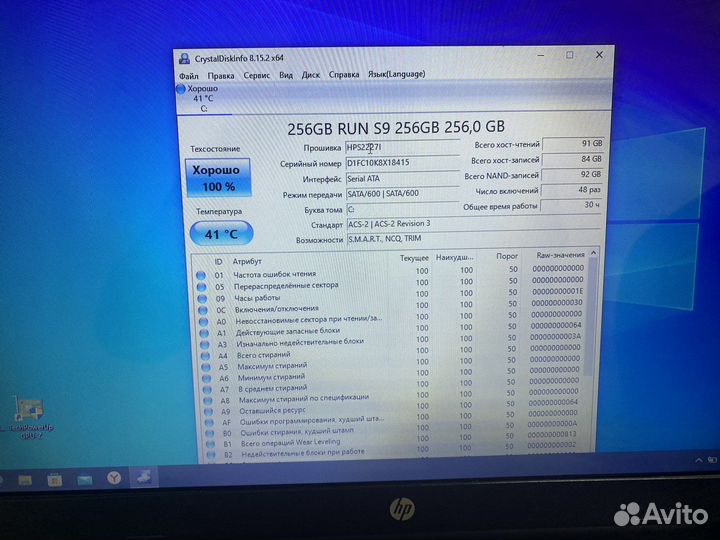Click the Всего хост-записей value 84 GB
Image resolution: width=720 pixels, height=540 pixels.
[572, 159]
